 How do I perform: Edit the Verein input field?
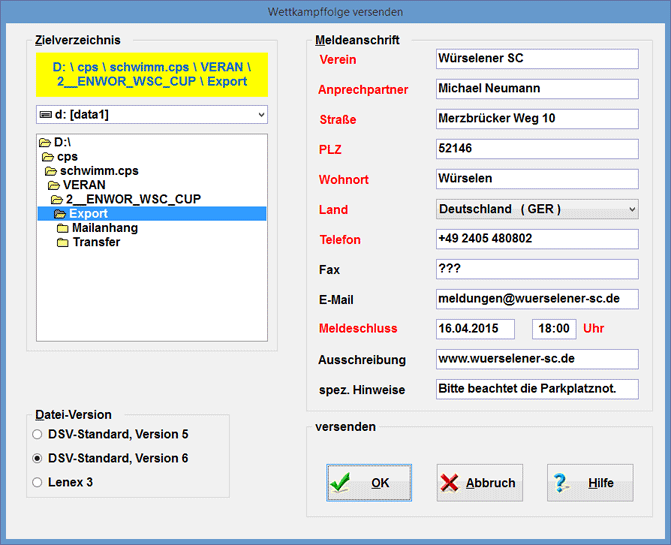537,59
